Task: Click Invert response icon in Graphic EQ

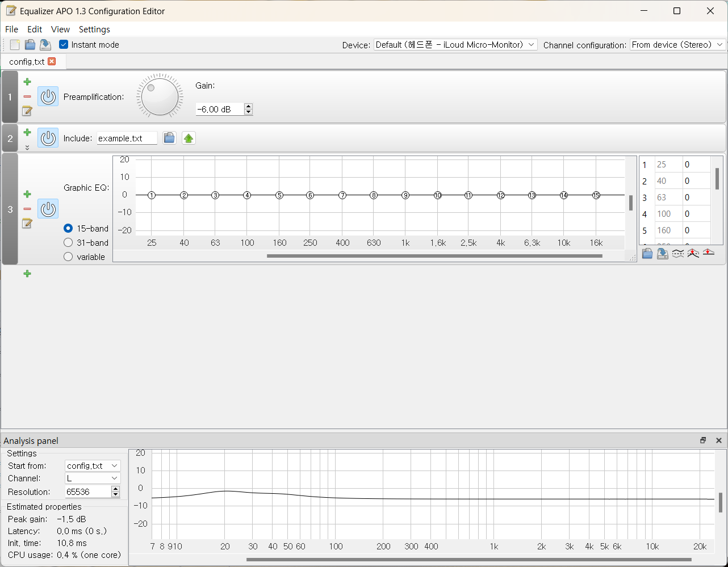Action: pyautogui.click(x=677, y=253)
